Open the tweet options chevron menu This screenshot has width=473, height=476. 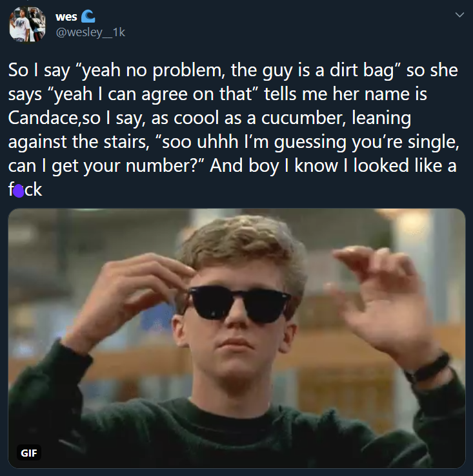tap(459, 15)
